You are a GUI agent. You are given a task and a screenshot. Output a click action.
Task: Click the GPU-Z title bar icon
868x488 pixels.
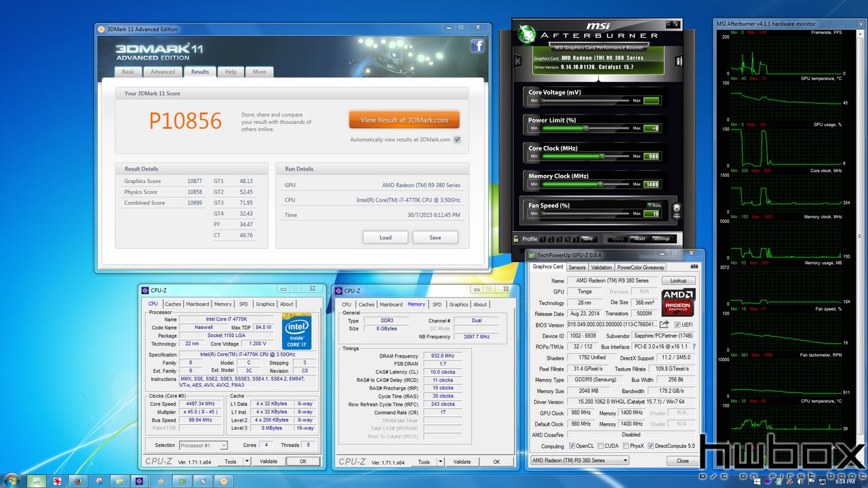coord(533,255)
